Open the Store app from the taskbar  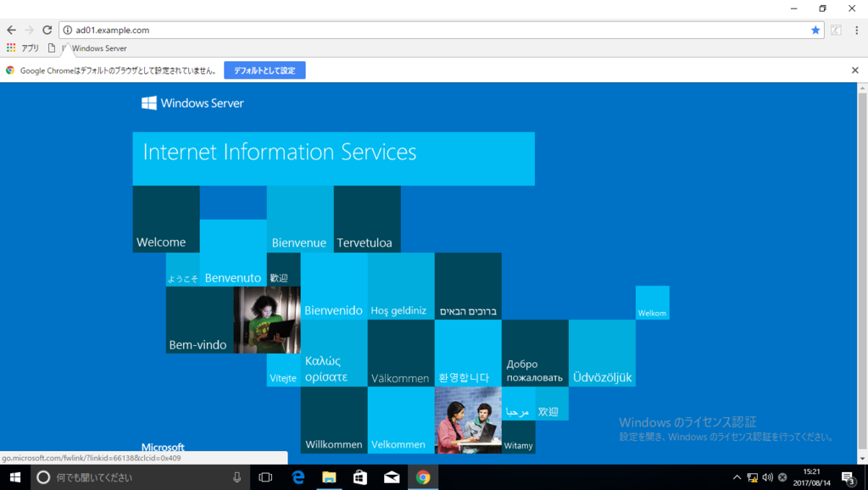pos(359,477)
